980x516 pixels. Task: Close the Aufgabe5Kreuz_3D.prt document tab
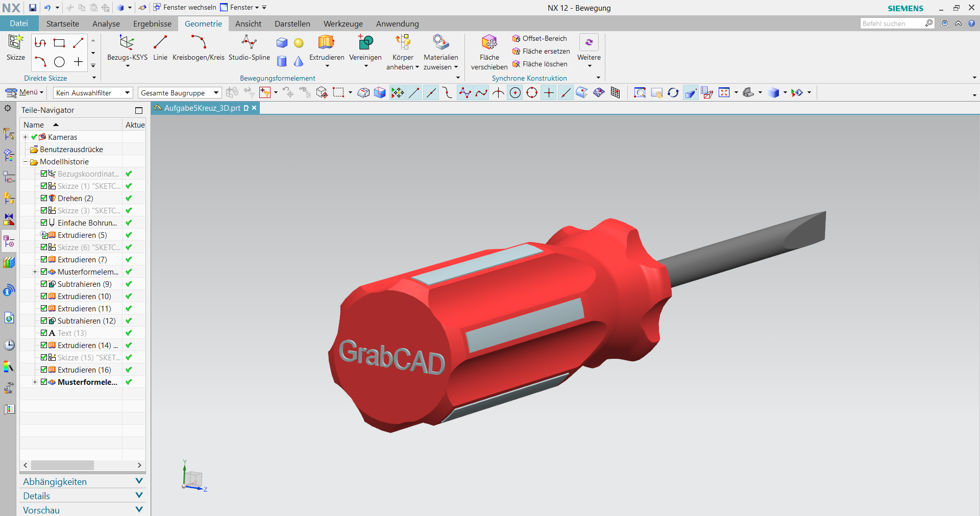[x=254, y=108]
